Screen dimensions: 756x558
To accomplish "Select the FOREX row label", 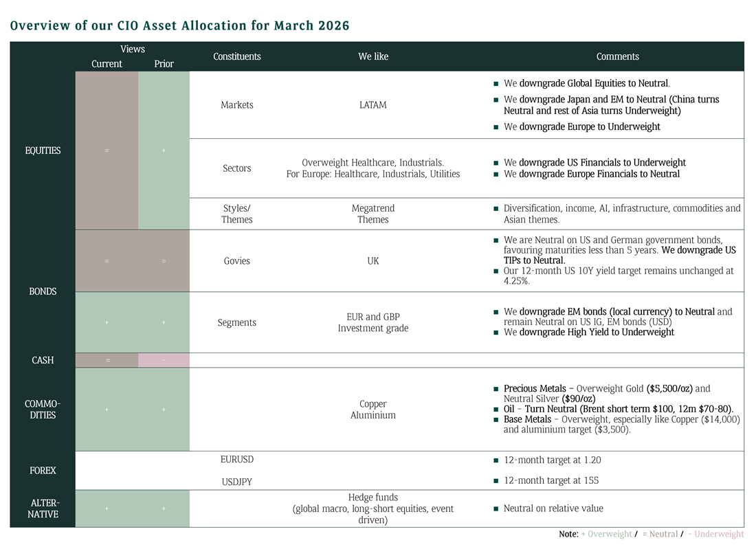I will (x=43, y=471).
